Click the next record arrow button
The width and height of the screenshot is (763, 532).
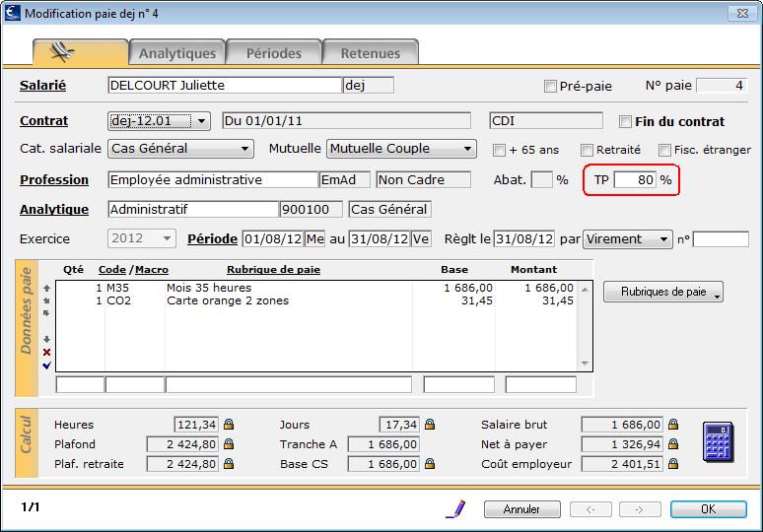point(640,509)
